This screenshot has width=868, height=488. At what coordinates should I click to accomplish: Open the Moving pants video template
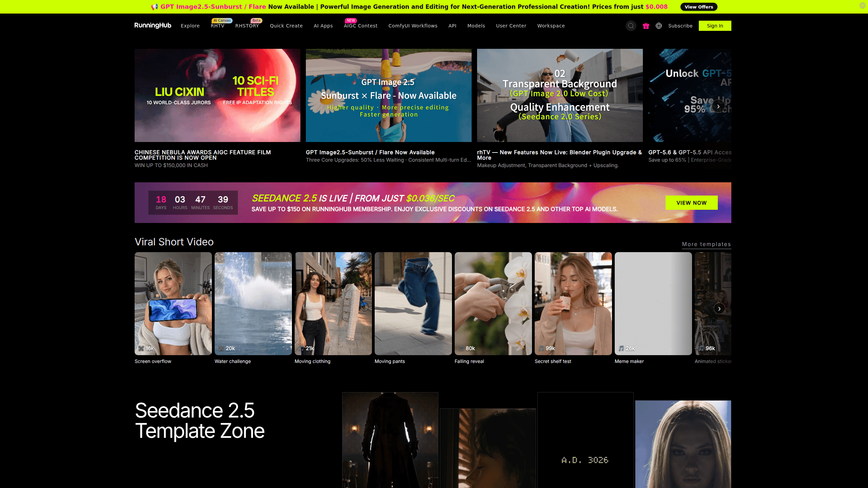[413, 304]
